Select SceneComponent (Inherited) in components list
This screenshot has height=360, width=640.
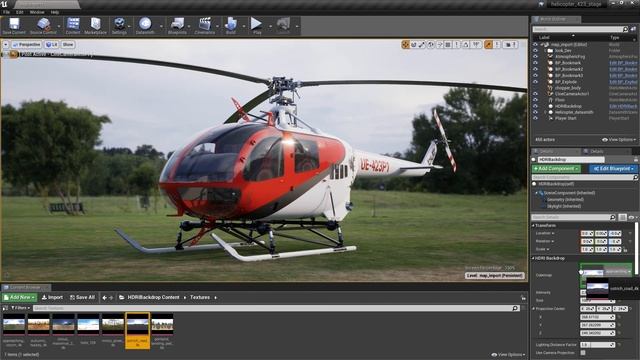click(x=569, y=193)
